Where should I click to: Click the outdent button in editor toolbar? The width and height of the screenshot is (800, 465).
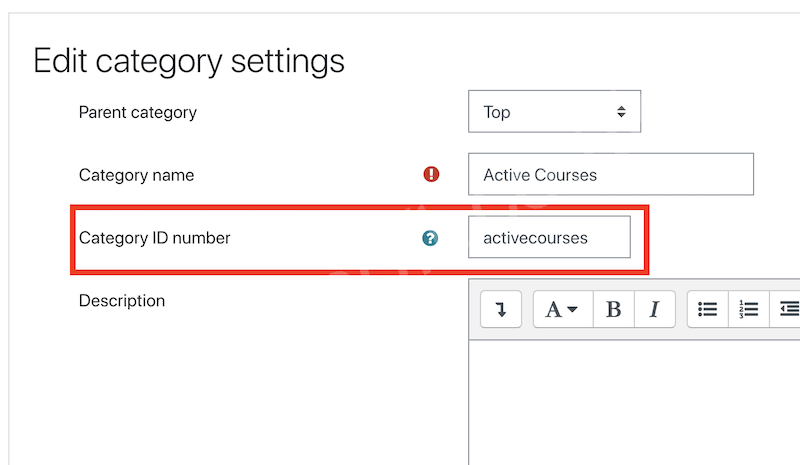pyautogui.click(x=786, y=309)
